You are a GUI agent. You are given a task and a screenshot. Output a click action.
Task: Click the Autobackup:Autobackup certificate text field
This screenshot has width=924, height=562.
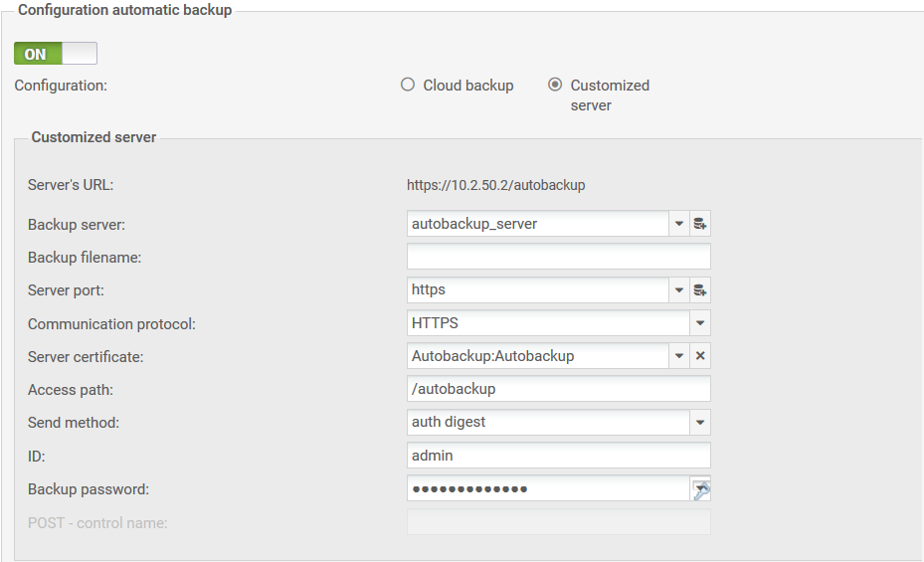[537, 356]
